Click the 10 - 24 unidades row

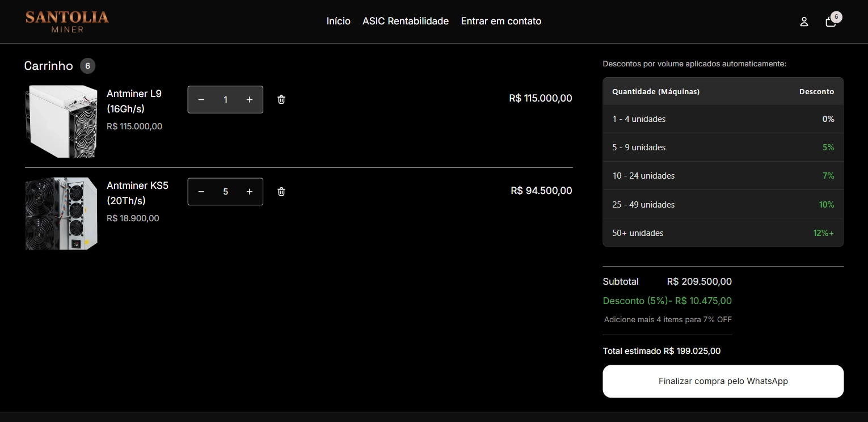pos(723,176)
